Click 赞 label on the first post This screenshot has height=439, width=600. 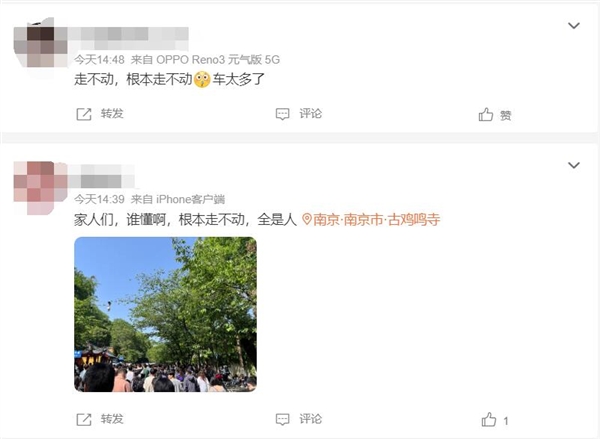pyautogui.click(x=505, y=115)
